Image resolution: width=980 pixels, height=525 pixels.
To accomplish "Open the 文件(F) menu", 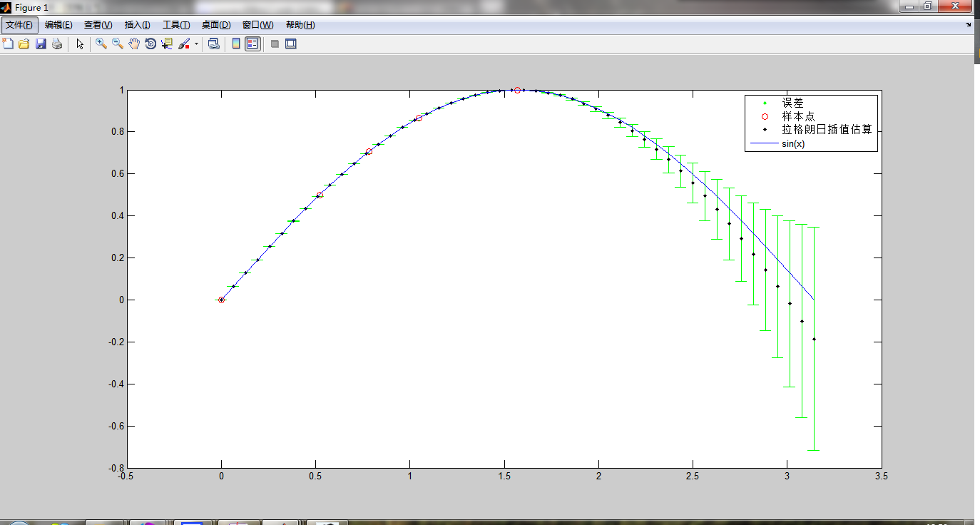I will (x=19, y=25).
